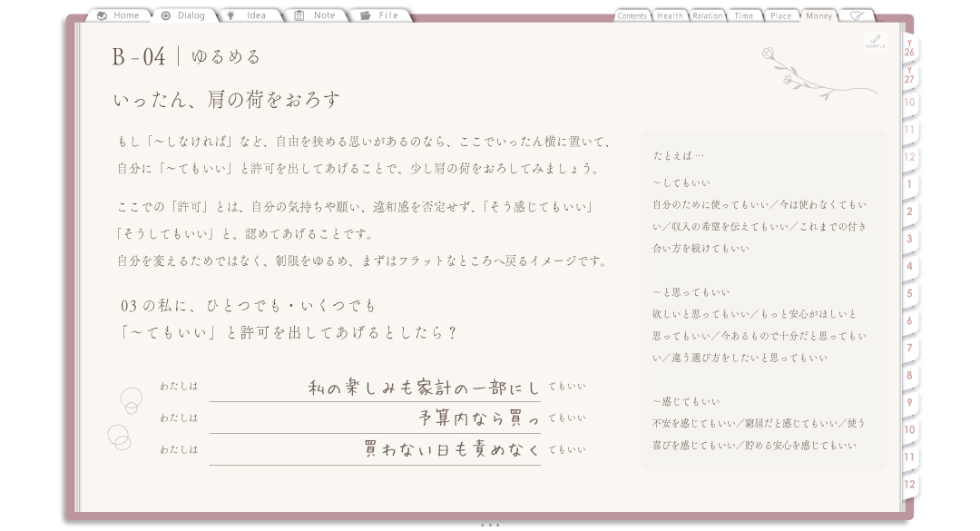Click the first わたしは answer line
Viewport: 980px width, 531px height.
pyautogui.click(x=375, y=388)
